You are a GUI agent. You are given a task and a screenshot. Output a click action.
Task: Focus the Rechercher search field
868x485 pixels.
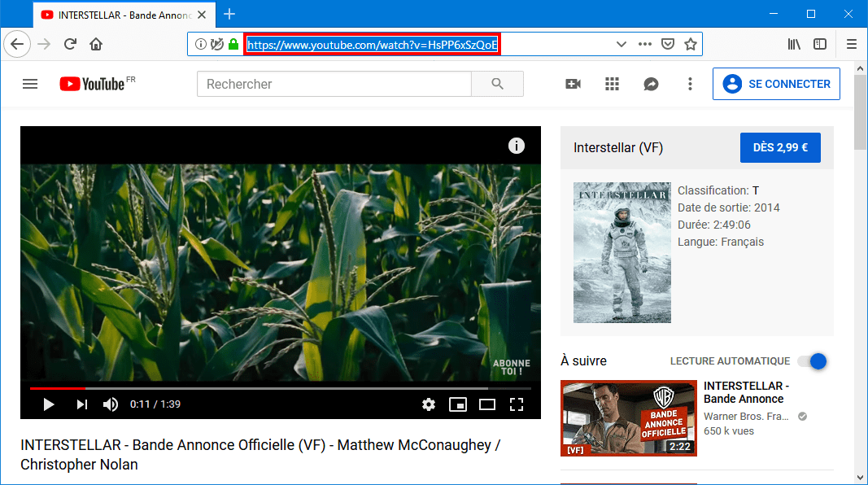[x=334, y=84]
